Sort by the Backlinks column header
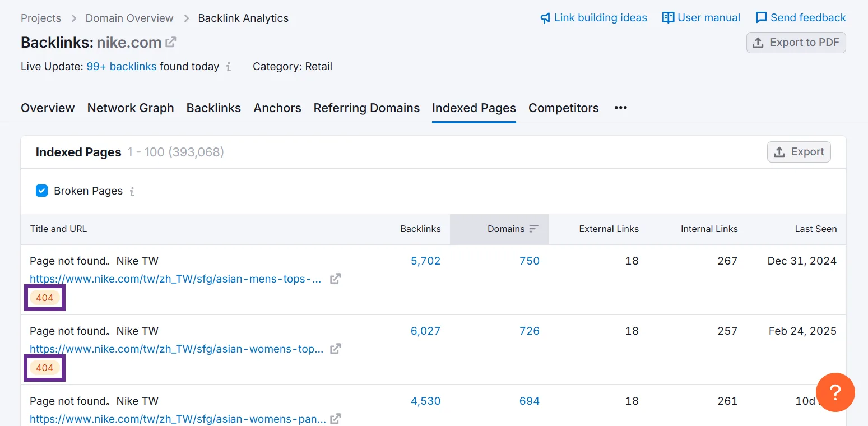This screenshot has height=426, width=868. (x=420, y=229)
